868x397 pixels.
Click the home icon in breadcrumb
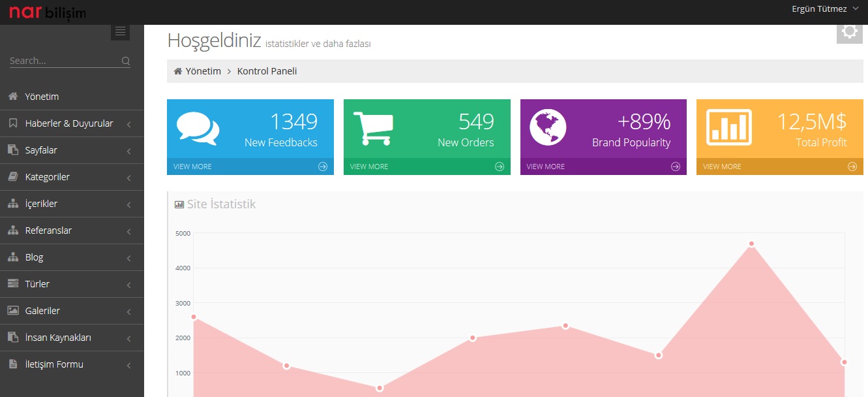(177, 71)
